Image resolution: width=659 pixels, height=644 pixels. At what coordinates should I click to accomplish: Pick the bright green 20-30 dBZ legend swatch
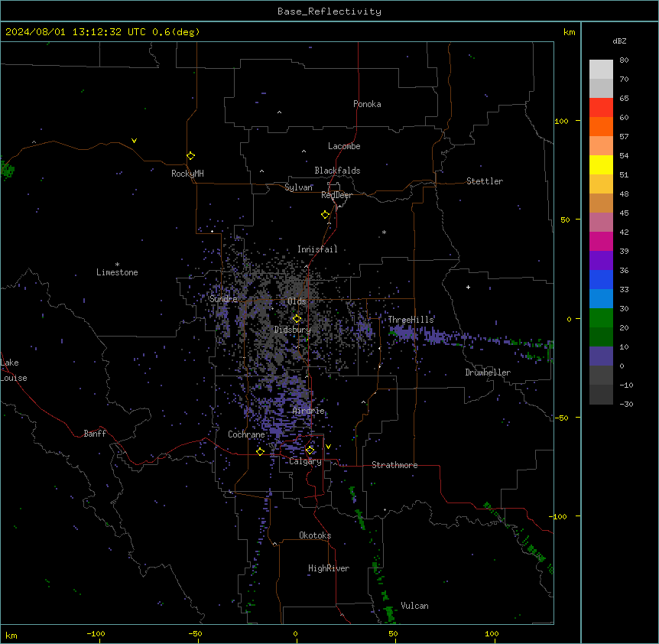(601, 318)
